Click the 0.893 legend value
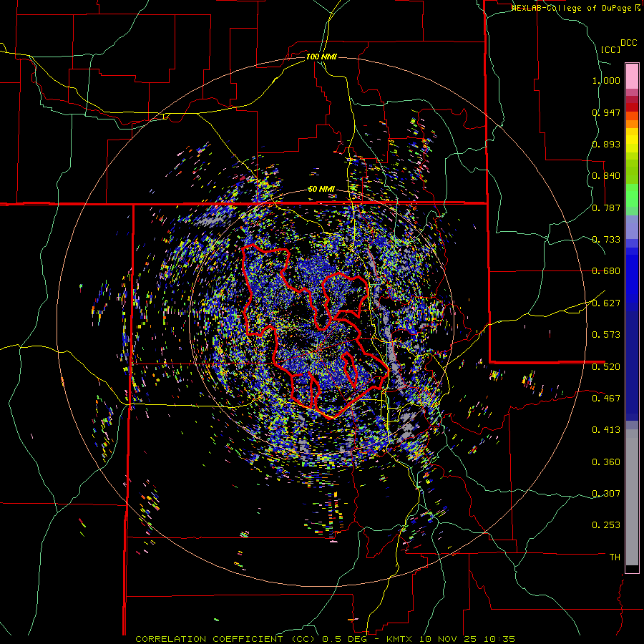 606,144
